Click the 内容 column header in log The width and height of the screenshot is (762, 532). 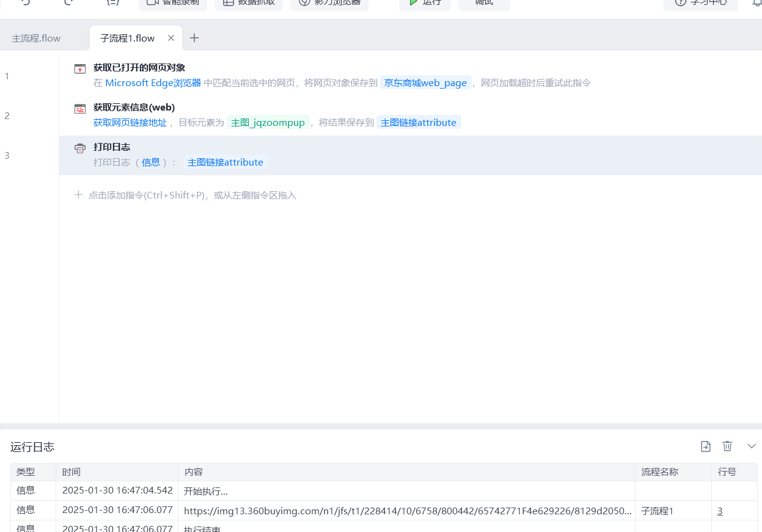click(194, 472)
